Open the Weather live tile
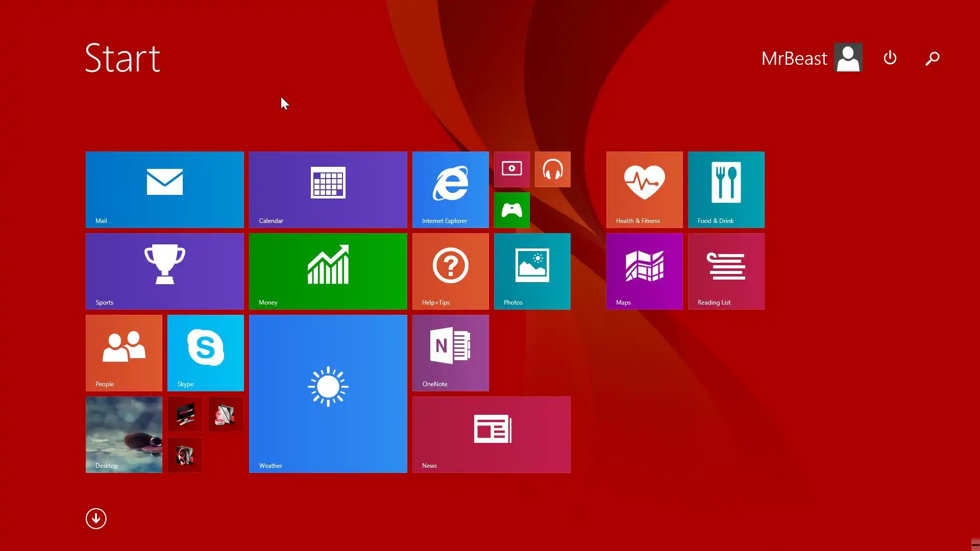The width and height of the screenshot is (980, 551). pyautogui.click(x=328, y=393)
